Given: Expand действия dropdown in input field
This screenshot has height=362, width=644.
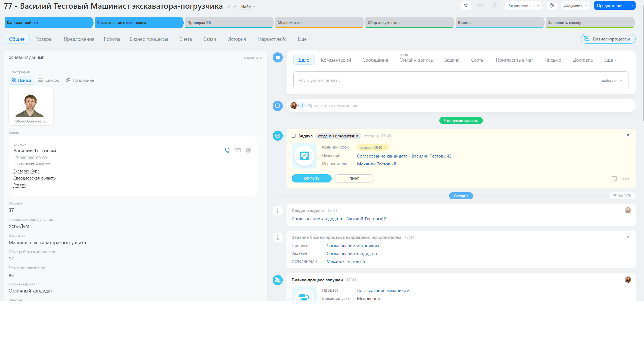Looking at the screenshot, I should click(612, 80).
